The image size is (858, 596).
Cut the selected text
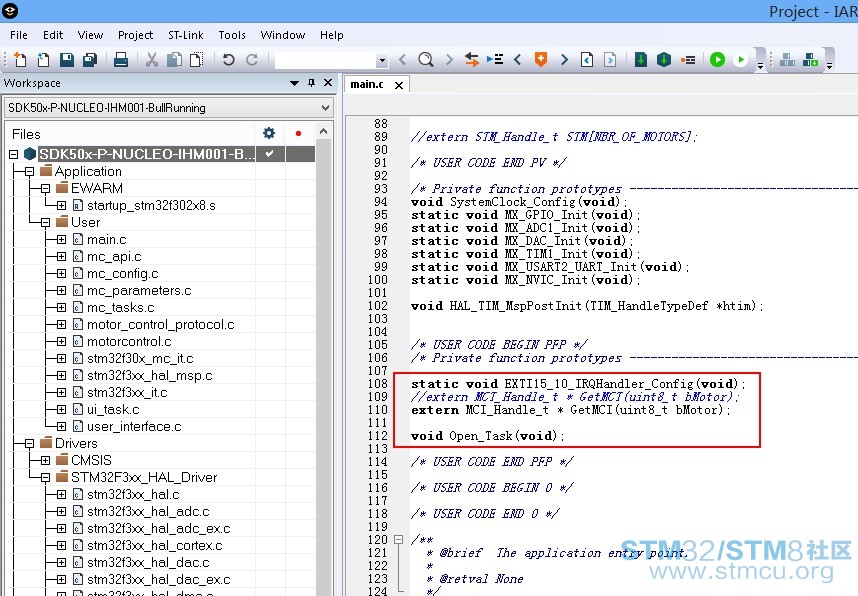tap(152, 60)
